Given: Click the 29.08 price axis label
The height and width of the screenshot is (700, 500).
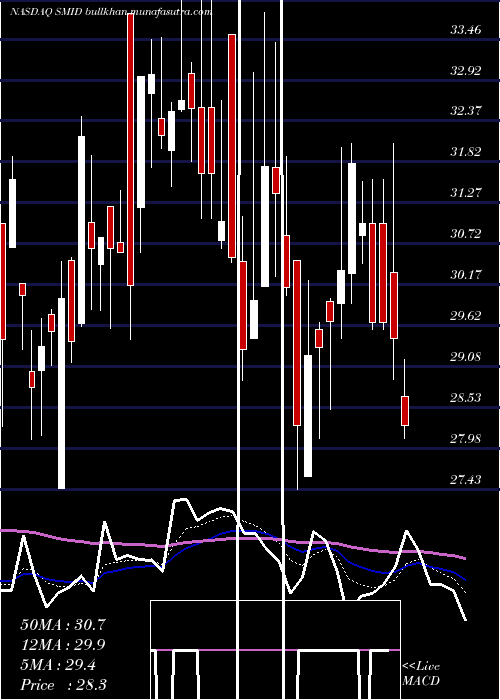Looking at the screenshot, I should coord(466,357).
